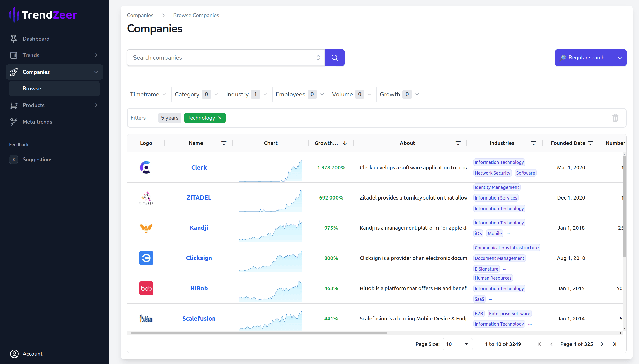639x364 pixels.
Task: Click the magnifier search button
Action: [334, 58]
